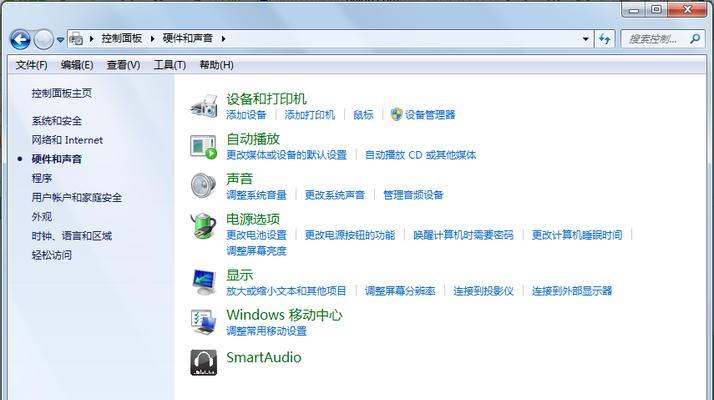Click 放大或缩小文本和其他项目 link
The width and height of the screenshot is (714, 400).
[286, 291]
